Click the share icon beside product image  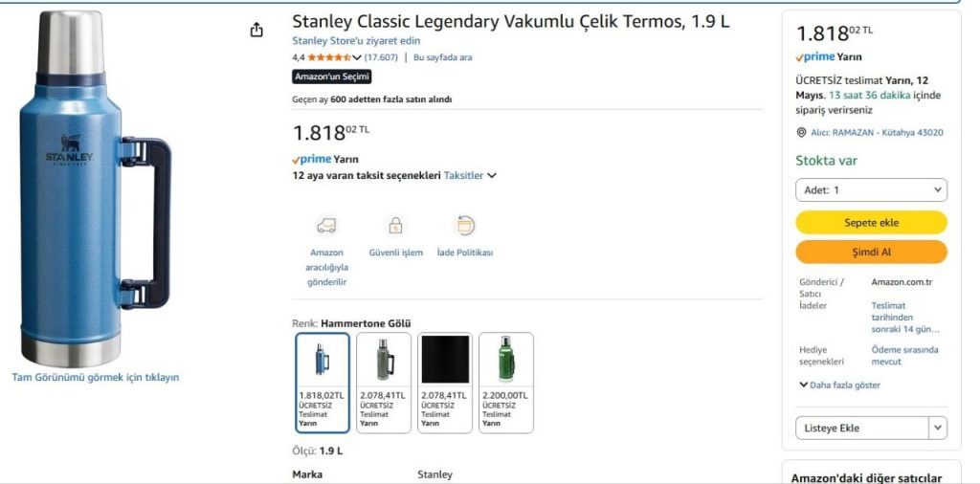[256, 30]
